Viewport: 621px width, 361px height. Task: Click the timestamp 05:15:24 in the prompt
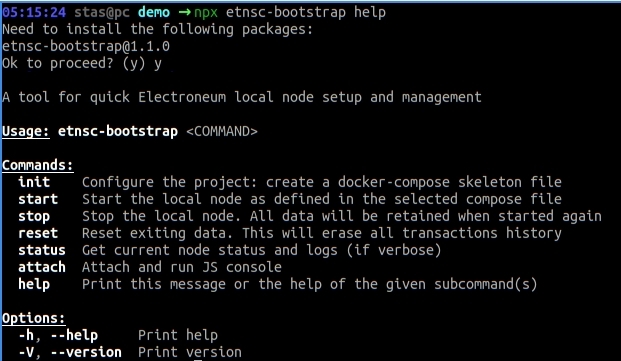tap(34, 12)
